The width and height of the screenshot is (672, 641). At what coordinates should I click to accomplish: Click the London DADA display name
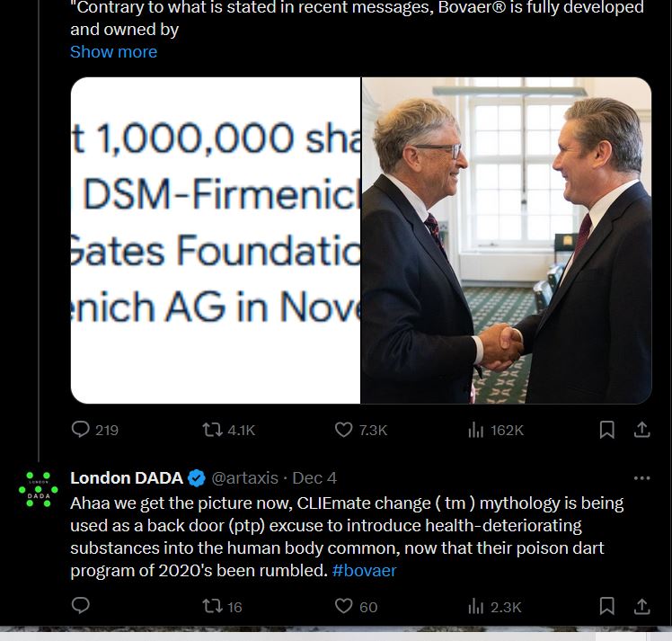(126, 478)
